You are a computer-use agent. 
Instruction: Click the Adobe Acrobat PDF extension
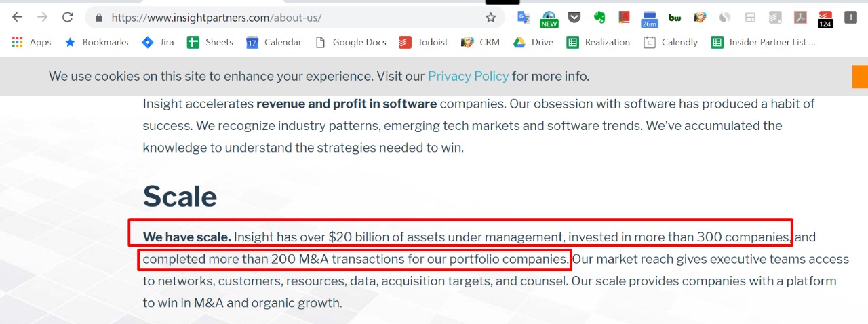[x=800, y=18]
